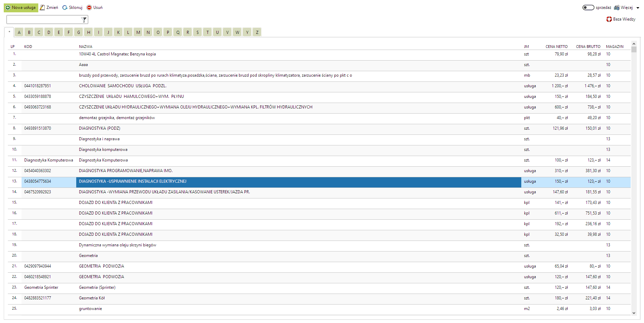Toggle the sprzedaż switch
Image resolution: width=644 pixels, height=323 pixels.
[588, 8]
